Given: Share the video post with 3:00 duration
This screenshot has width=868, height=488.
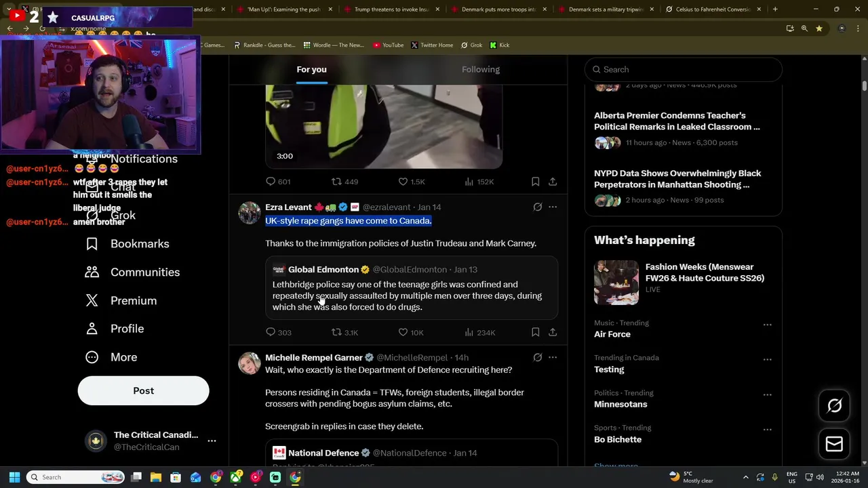Looking at the screenshot, I should coord(553,182).
